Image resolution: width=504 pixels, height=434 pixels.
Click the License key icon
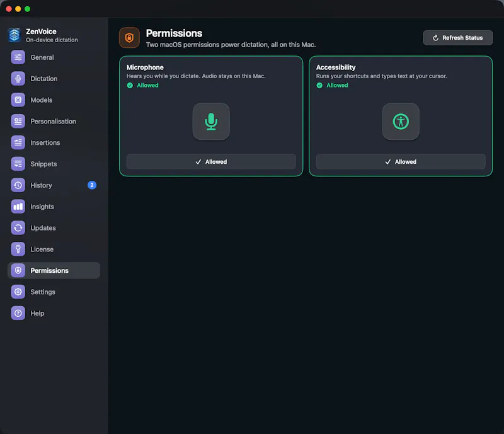(18, 249)
